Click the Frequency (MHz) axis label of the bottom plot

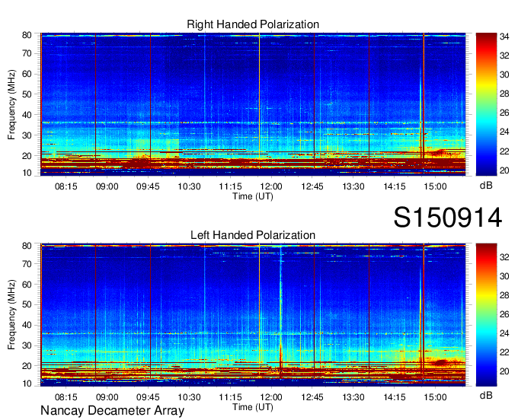(x=11, y=315)
